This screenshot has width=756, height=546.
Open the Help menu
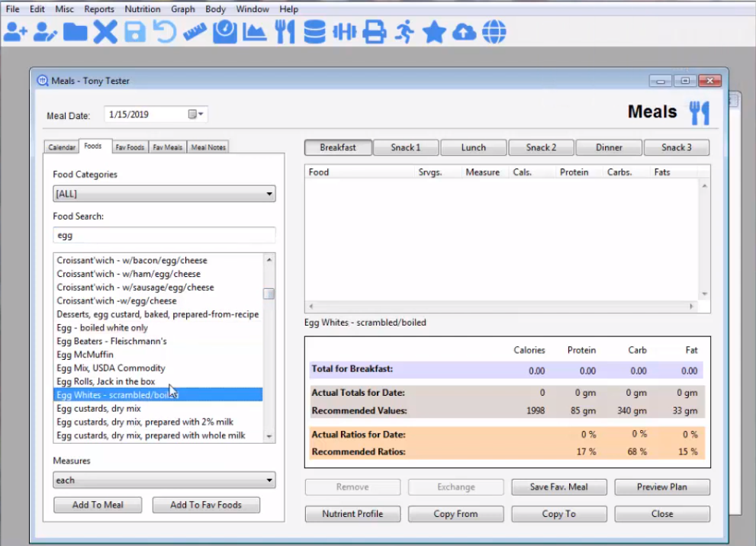click(288, 9)
